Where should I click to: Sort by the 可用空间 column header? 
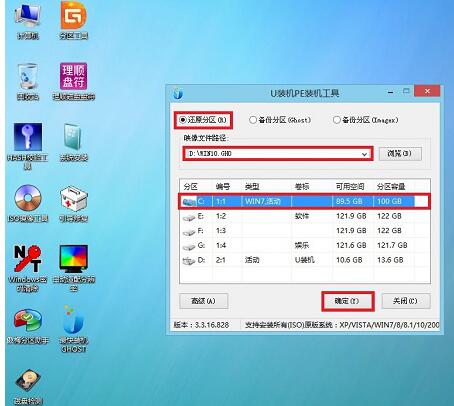click(x=350, y=186)
